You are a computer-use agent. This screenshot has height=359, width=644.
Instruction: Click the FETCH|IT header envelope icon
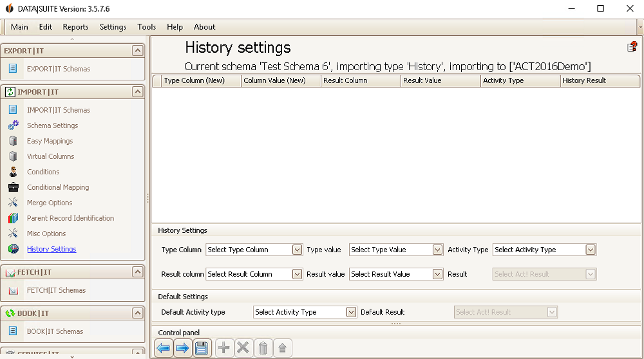10,272
